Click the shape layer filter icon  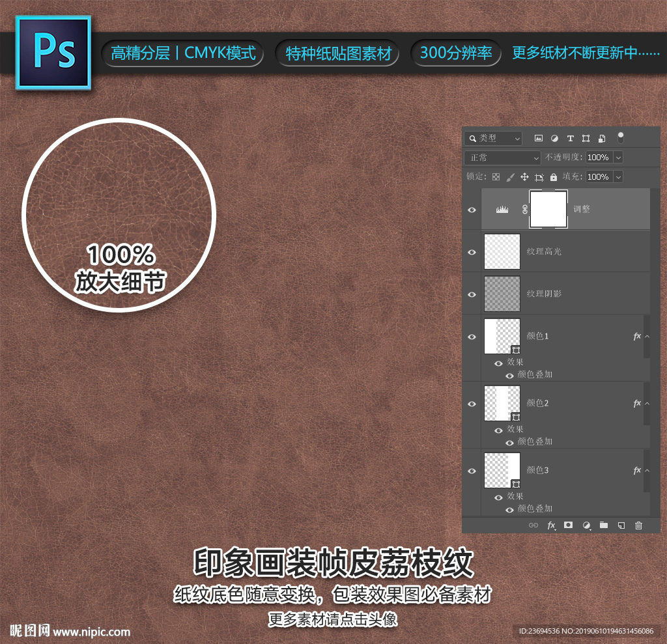point(586,138)
